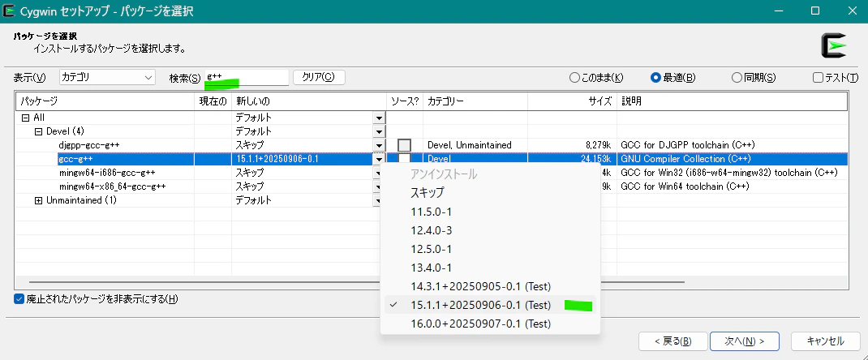Viewport: 868px width, 360px height.
Task: Pick 15.1.1+20250906-0.1 (Test) from menu
Action: [490, 305]
